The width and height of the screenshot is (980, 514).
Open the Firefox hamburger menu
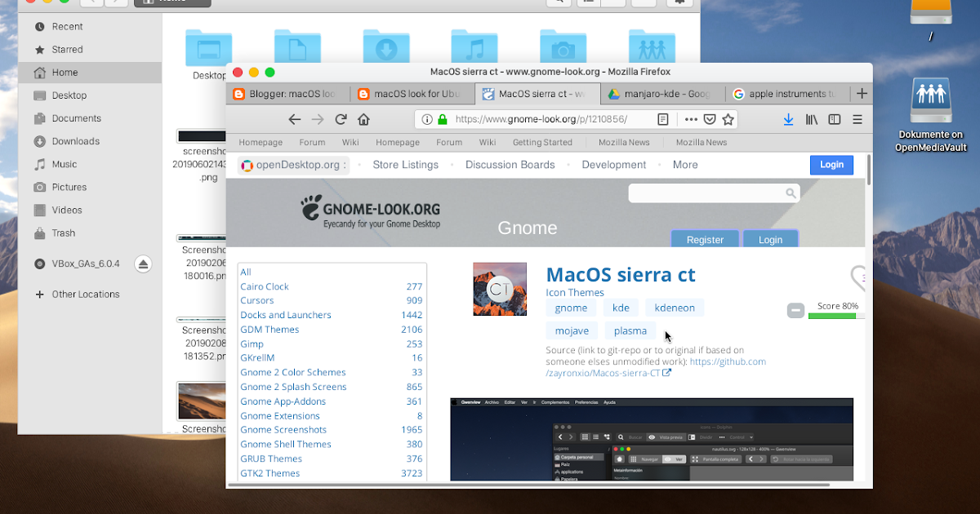point(857,119)
